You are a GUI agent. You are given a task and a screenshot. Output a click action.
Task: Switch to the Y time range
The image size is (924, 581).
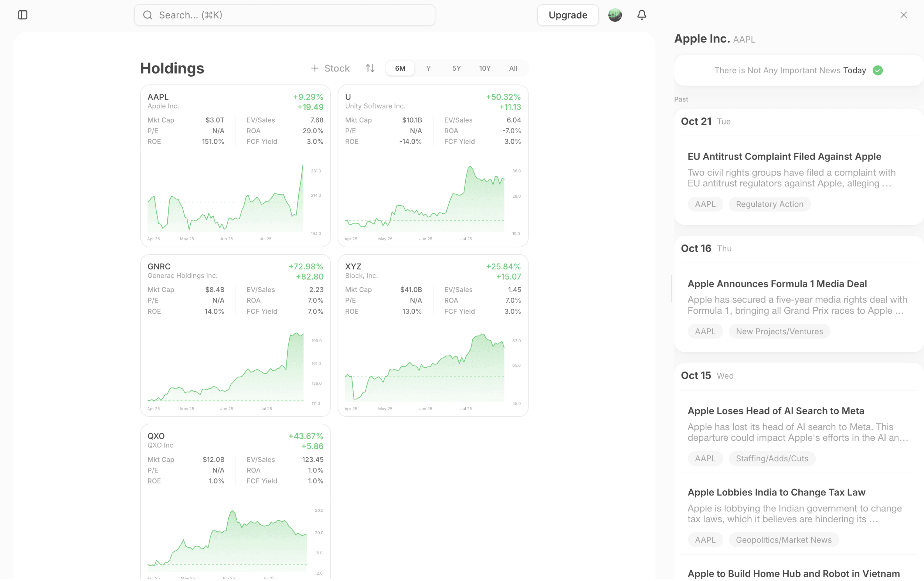point(428,68)
